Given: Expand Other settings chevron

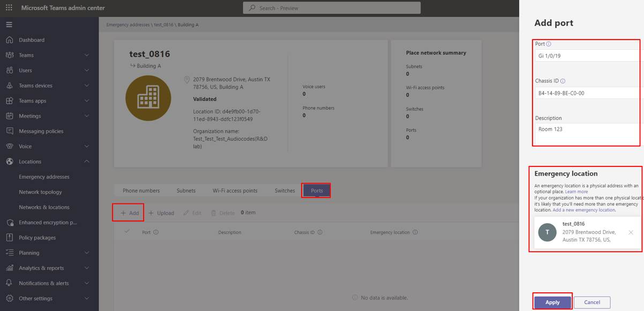Looking at the screenshot, I should (x=87, y=298).
